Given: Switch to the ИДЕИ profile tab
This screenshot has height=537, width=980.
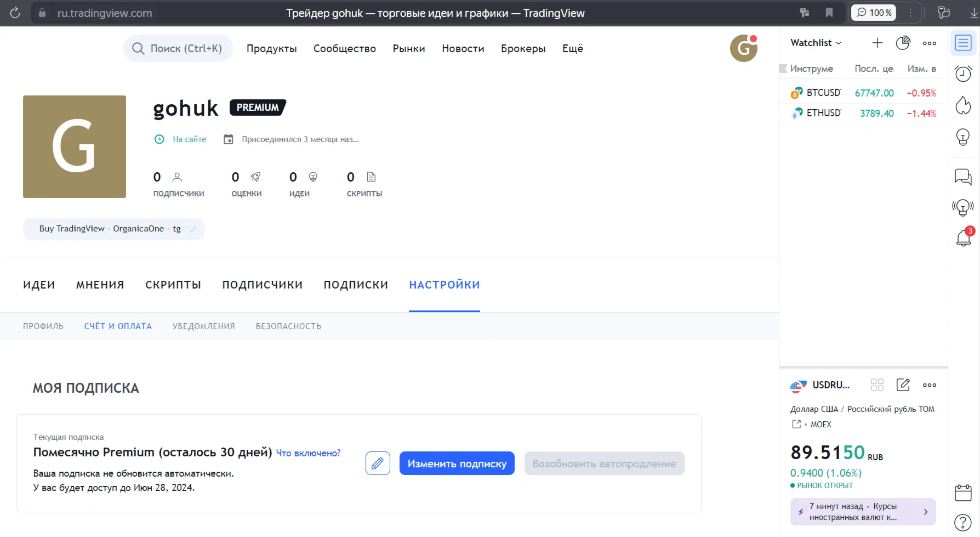Looking at the screenshot, I should tap(39, 285).
